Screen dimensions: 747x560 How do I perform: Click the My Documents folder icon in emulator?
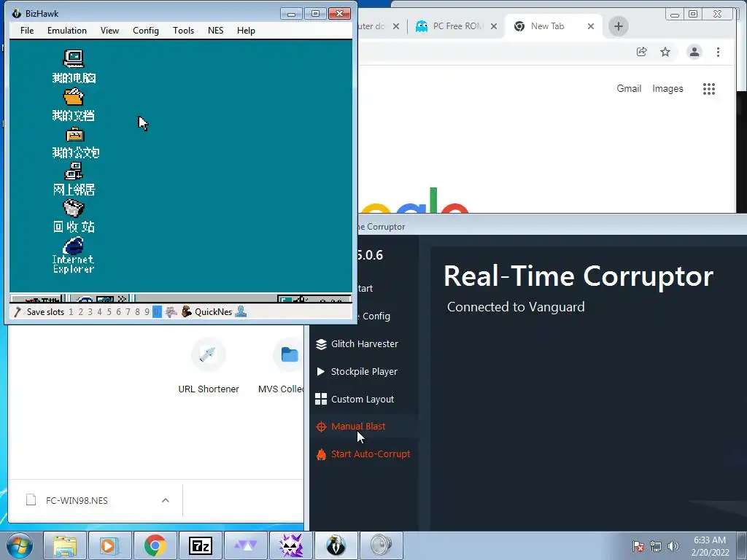(x=74, y=97)
